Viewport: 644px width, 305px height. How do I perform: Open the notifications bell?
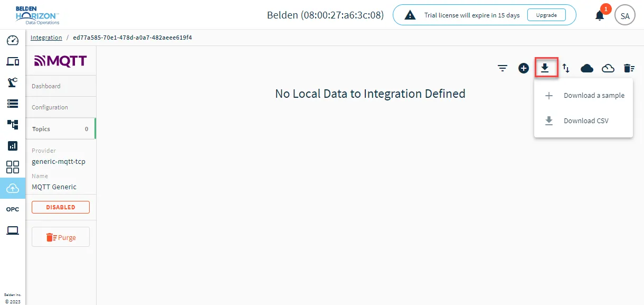pos(600,15)
